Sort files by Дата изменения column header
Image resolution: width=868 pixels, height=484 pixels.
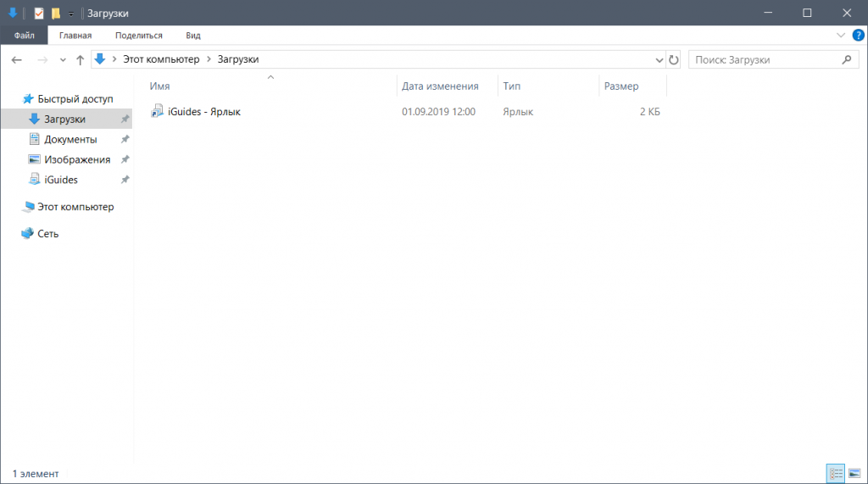pyautogui.click(x=440, y=86)
